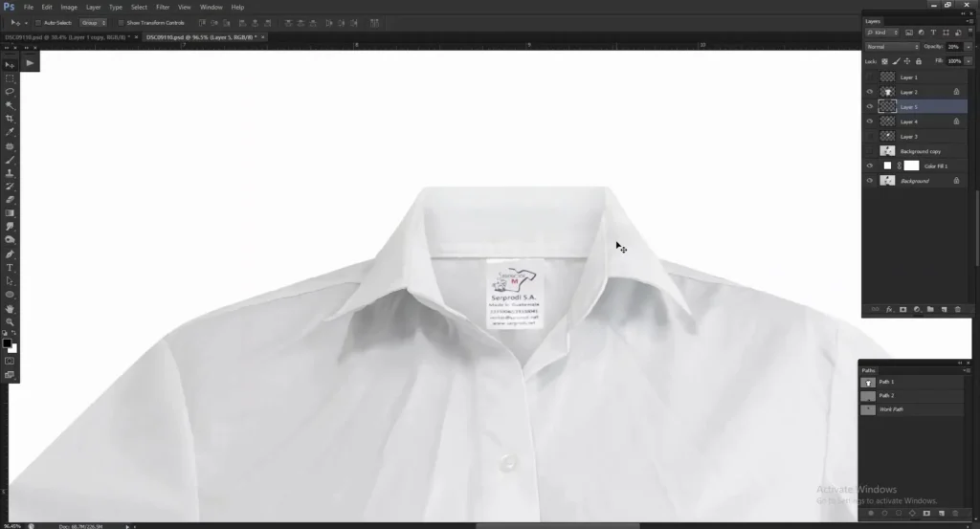Image resolution: width=980 pixels, height=529 pixels.
Task: Select the Lasso tool
Action: coord(10,91)
